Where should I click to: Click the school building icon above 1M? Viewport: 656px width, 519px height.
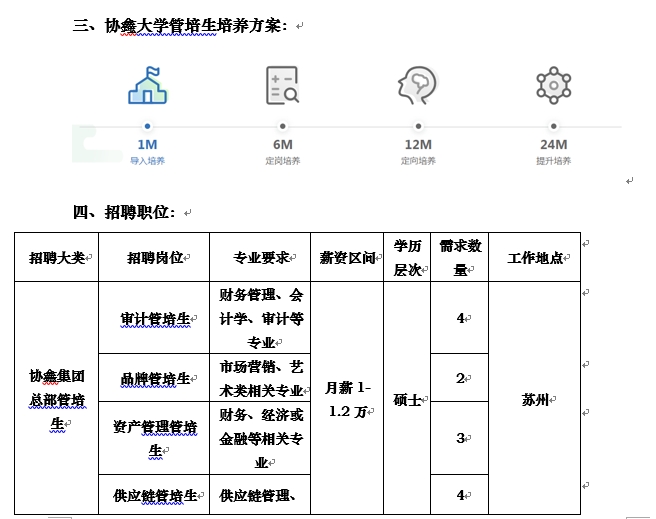147,85
